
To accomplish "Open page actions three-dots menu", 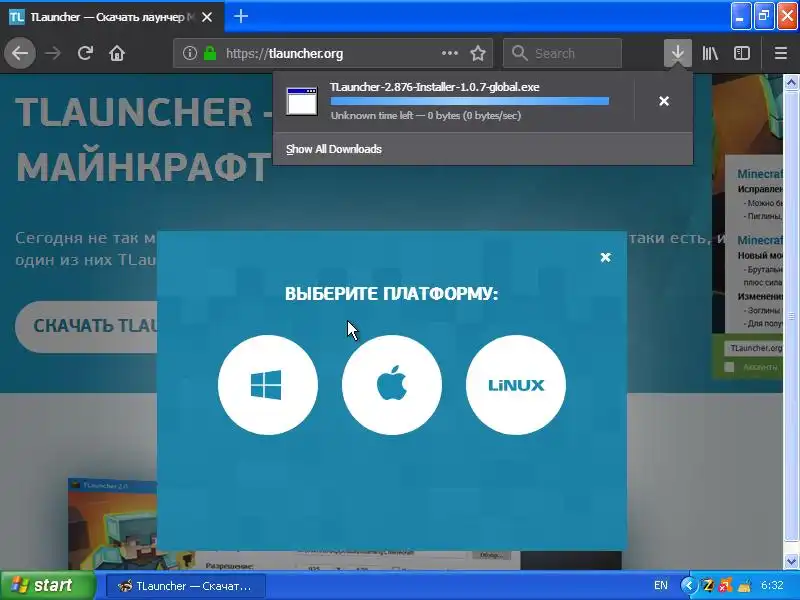I will 449,53.
